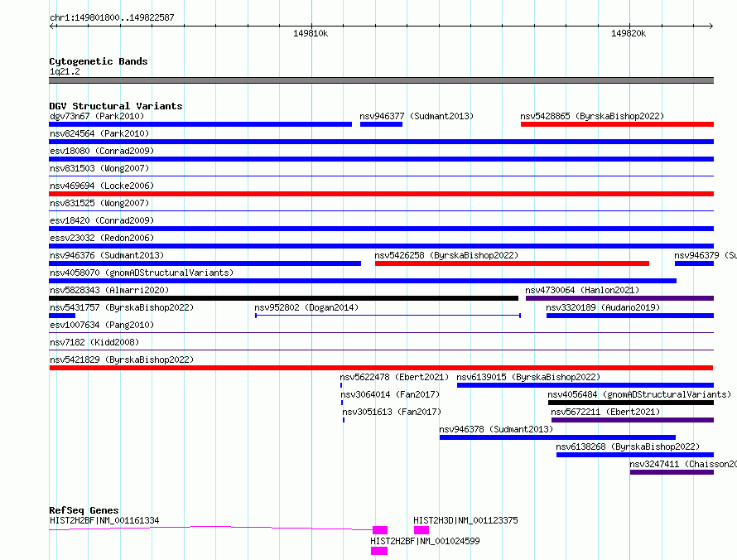Screen dimensions: 737x560
Task: Select the nsv3247411 Chaisson variant
Action: [672, 472]
